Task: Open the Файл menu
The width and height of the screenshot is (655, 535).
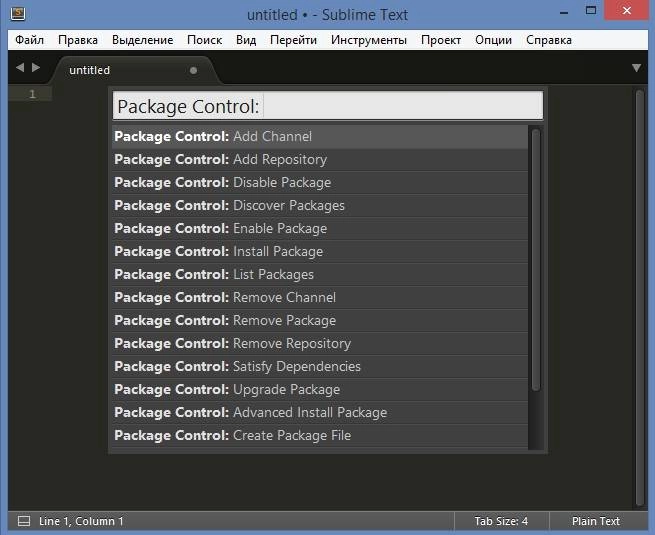Action: pos(29,40)
